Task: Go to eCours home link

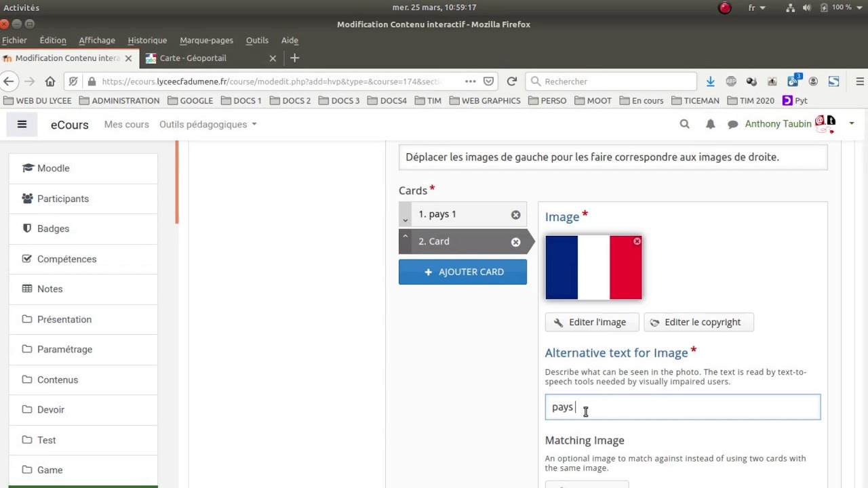Action: (69, 125)
